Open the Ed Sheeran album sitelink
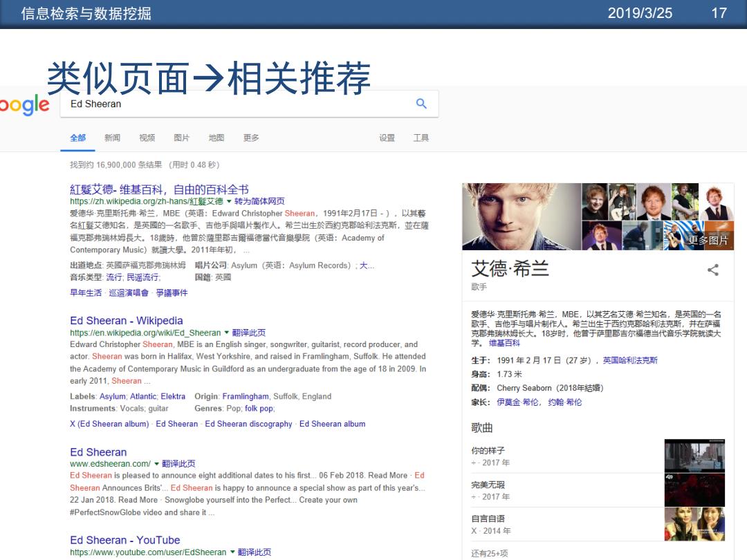Screen dimensions: 747x560 coord(333,424)
